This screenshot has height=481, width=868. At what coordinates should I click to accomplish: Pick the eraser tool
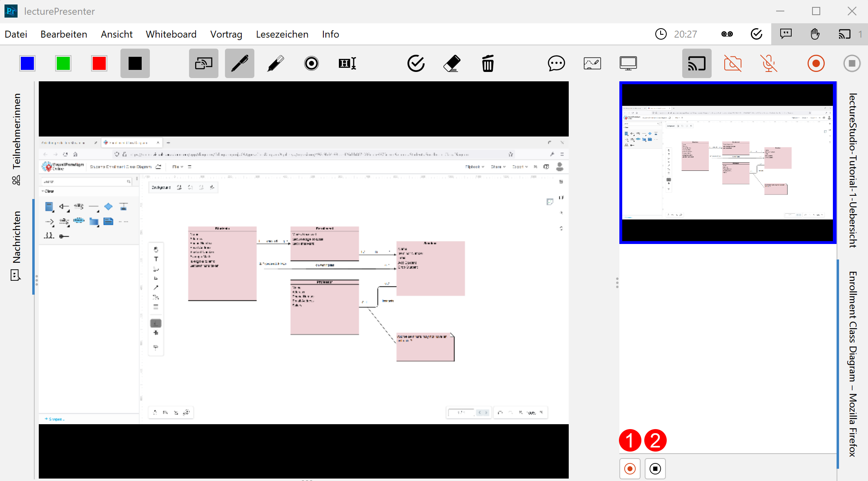click(x=452, y=63)
